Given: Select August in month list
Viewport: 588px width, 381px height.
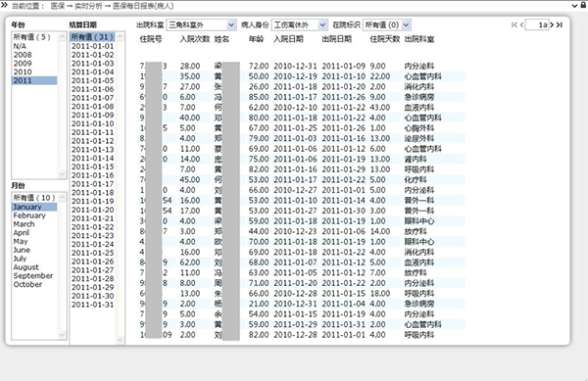Looking at the screenshot, I should click(x=34, y=267).
